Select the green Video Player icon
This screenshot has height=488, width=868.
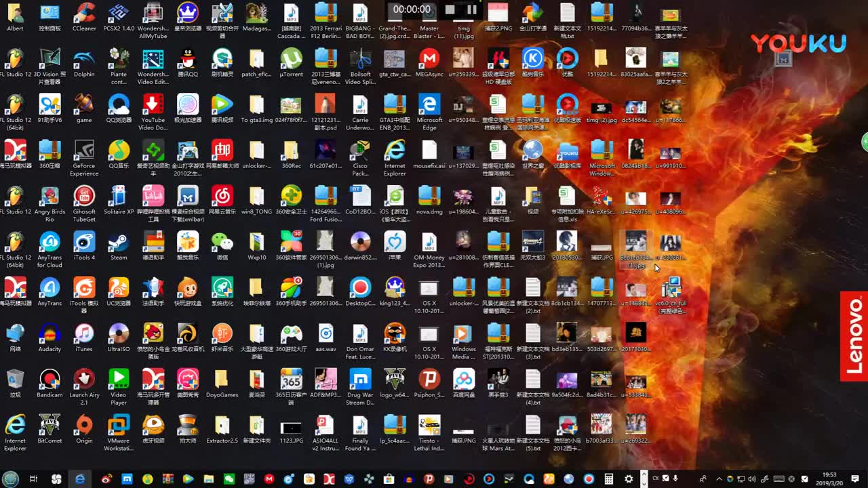pyautogui.click(x=119, y=387)
